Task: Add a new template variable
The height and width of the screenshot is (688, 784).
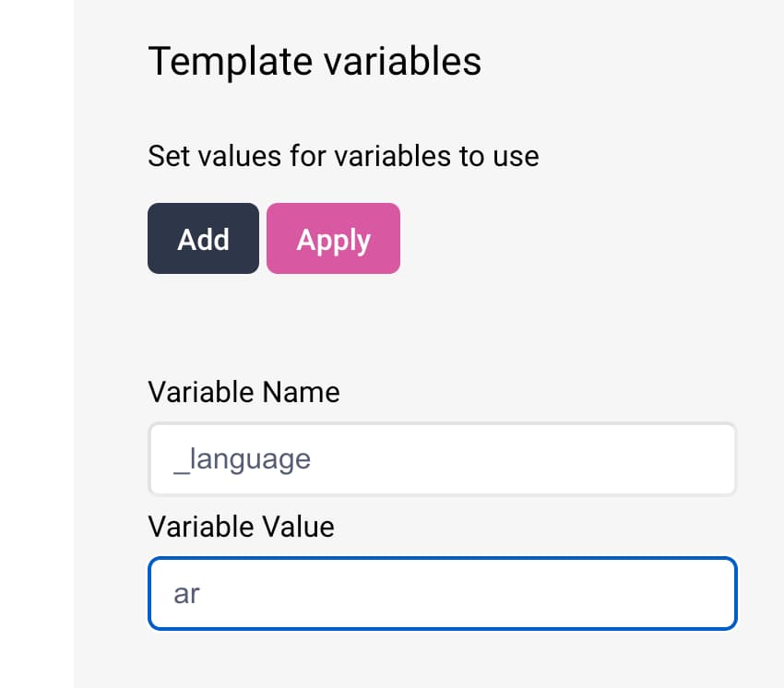Action: pyautogui.click(x=202, y=238)
